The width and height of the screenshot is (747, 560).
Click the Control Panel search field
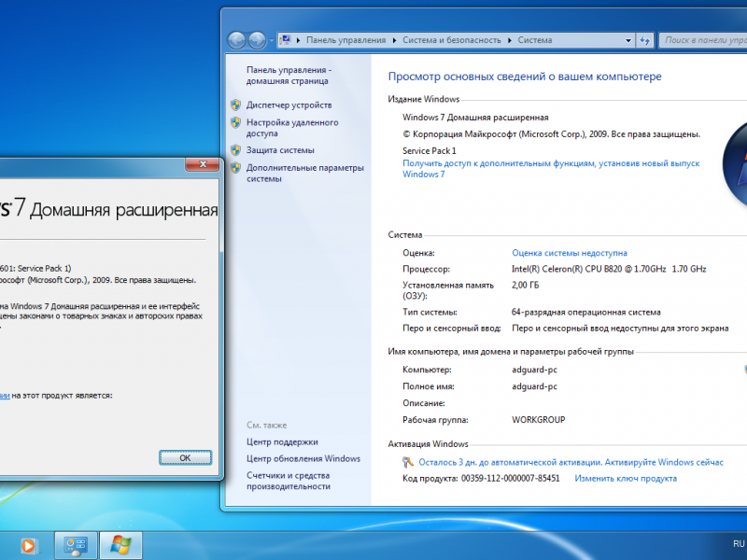(703, 40)
